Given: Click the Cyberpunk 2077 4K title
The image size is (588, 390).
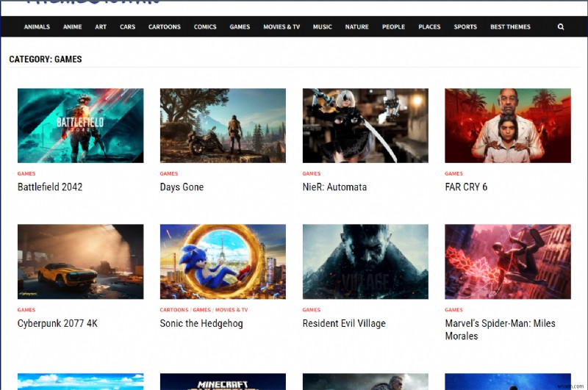Looking at the screenshot, I should [57, 323].
